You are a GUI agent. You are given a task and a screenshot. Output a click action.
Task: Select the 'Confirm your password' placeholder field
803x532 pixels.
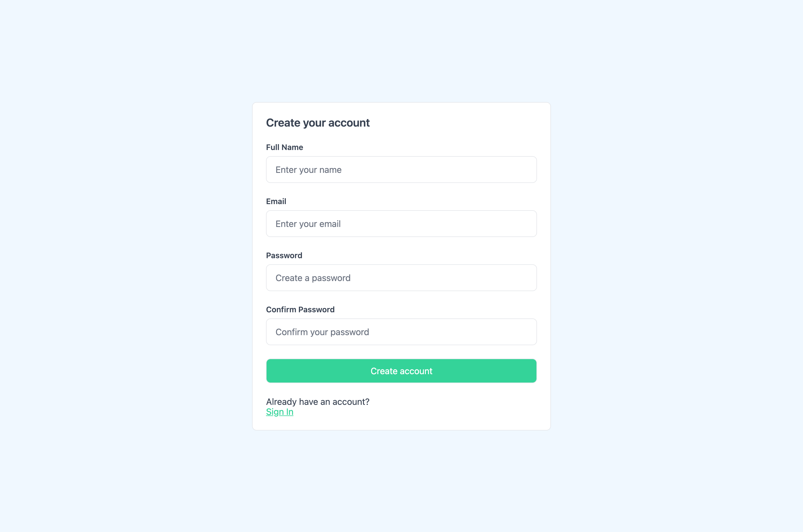(401, 332)
